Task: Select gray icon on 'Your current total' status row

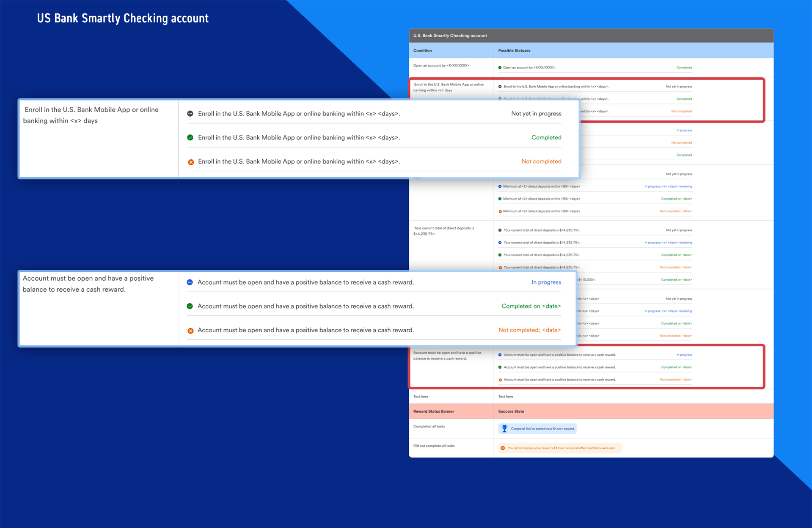Action: (x=500, y=230)
